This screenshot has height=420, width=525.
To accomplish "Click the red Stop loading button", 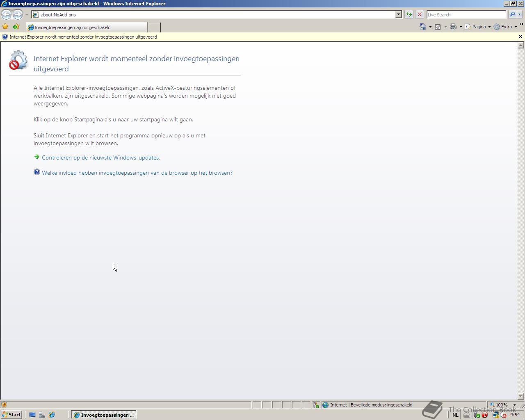I will click(419, 14).
